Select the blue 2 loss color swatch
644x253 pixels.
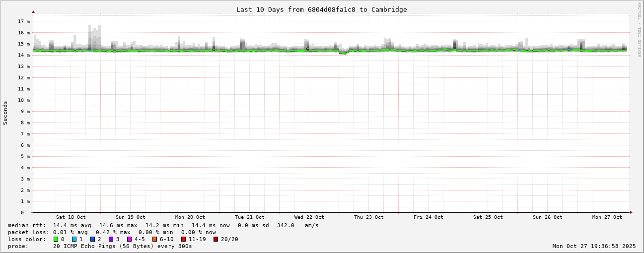93,239
